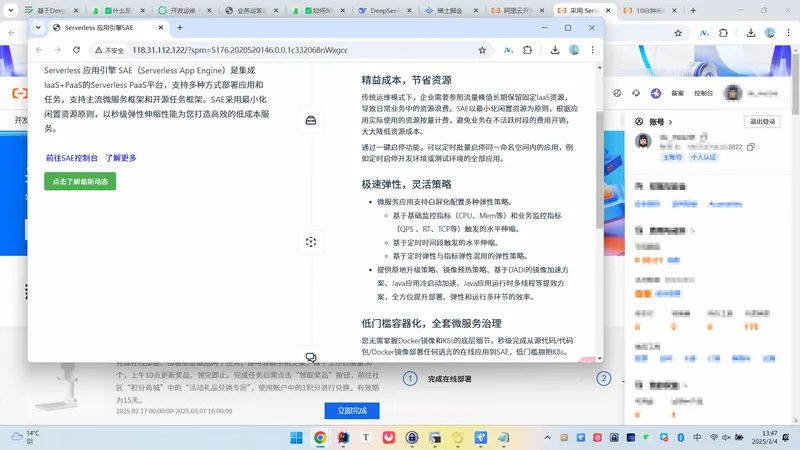Open a new tab in the SAE window
Screen dimensions: 800x450
(180, 28)
